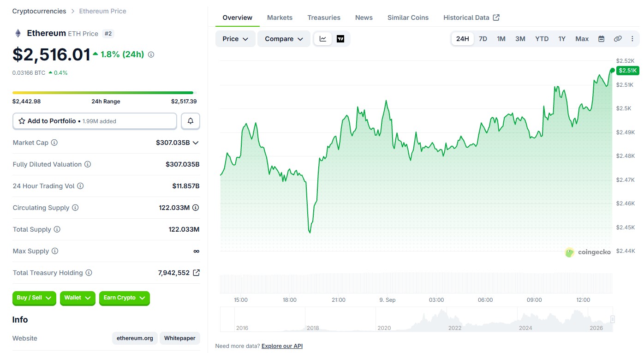
Task: Open the Buy / Sell dropdown
Action: click(35, 298)
